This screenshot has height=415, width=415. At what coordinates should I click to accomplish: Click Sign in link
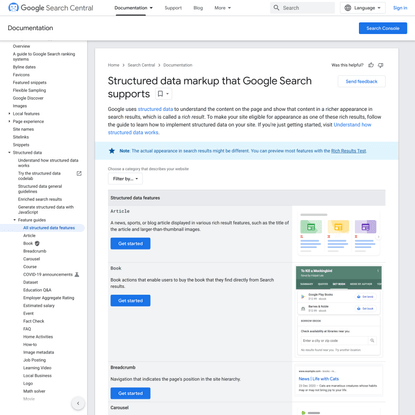[x=400, y=8]
